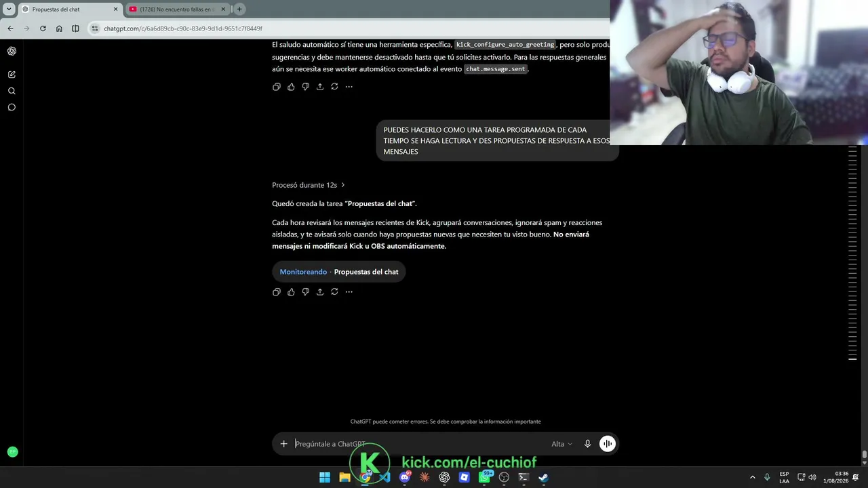Open the ChatGPT home logo in the sidebar
The width and height of the screenshot is (868, 488).
12,51
